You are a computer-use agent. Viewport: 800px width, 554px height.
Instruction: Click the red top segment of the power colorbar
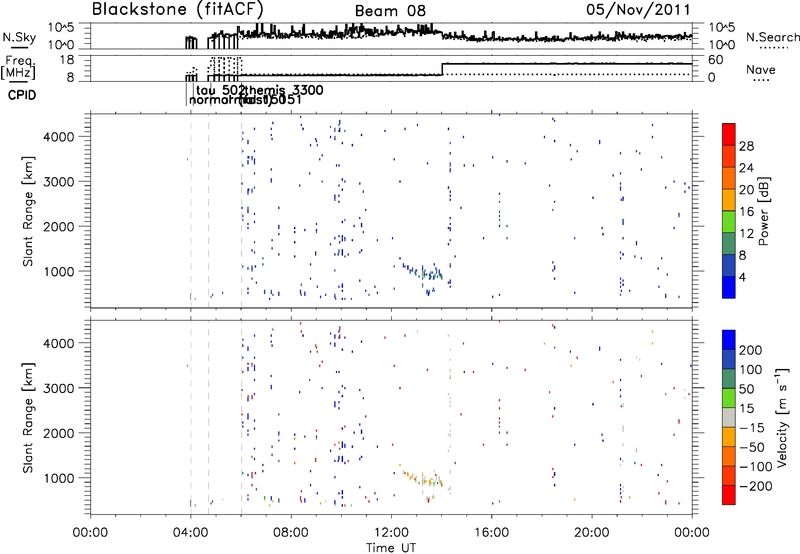(729, 134)
